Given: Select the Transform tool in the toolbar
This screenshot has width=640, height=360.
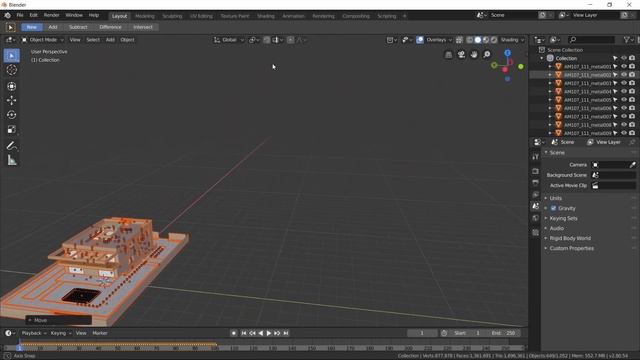Looking at the screenshot, I should click(11, 86).
